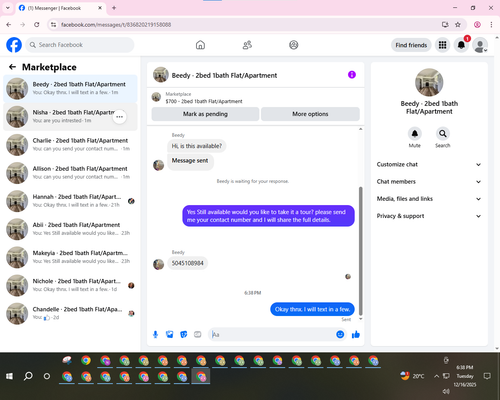Open Chrome profile avatar
The height and width of the screenshot is (400, 500).
click(477, 24)
